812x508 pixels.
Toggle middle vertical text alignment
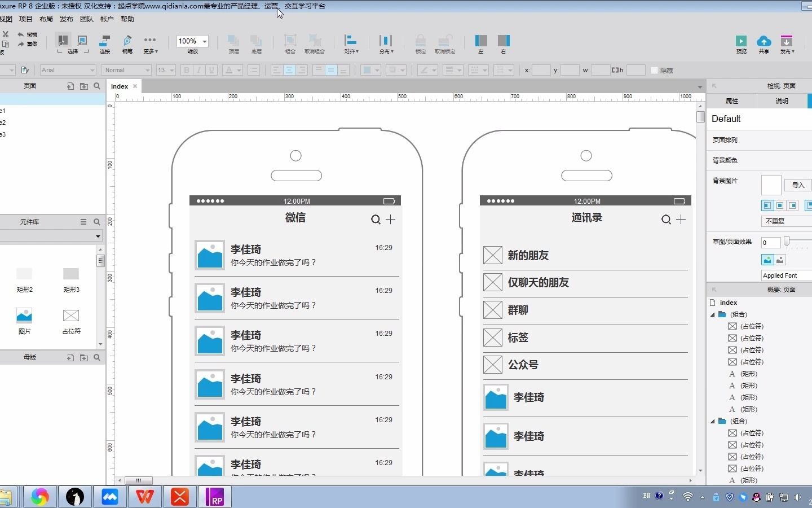(x=331, y=70)
